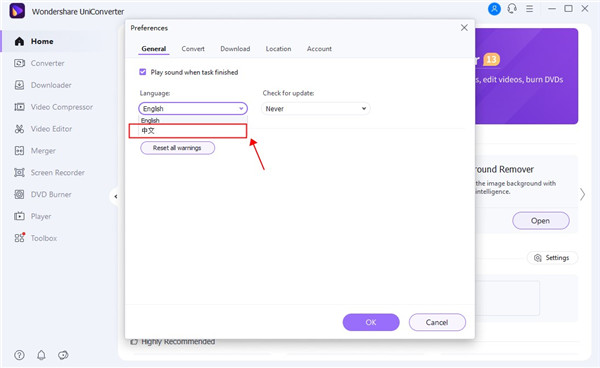
Task: Switch to the Convert tab
Action: 193,49
